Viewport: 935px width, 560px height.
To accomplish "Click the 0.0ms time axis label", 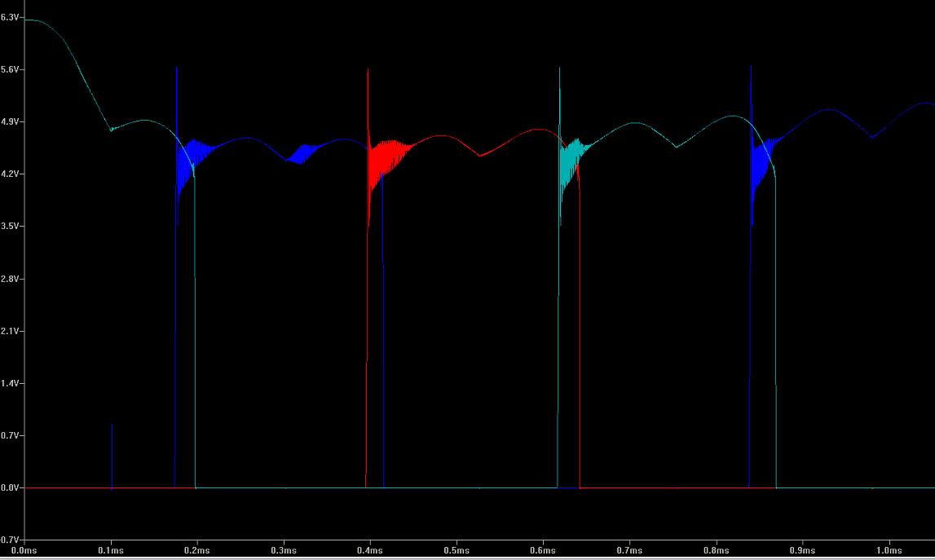I will (24, 550).
